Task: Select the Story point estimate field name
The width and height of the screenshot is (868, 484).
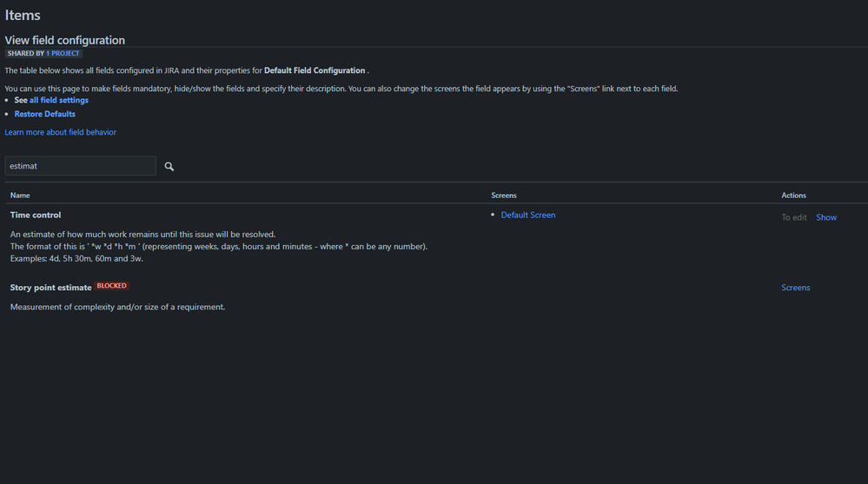Action: [51, 288]
